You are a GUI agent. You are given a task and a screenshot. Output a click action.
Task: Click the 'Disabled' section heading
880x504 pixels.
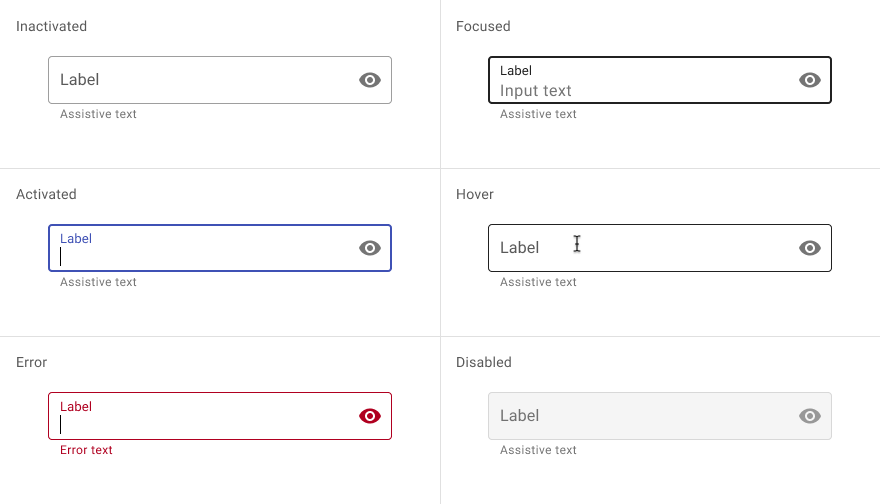(x=484, y=363)
